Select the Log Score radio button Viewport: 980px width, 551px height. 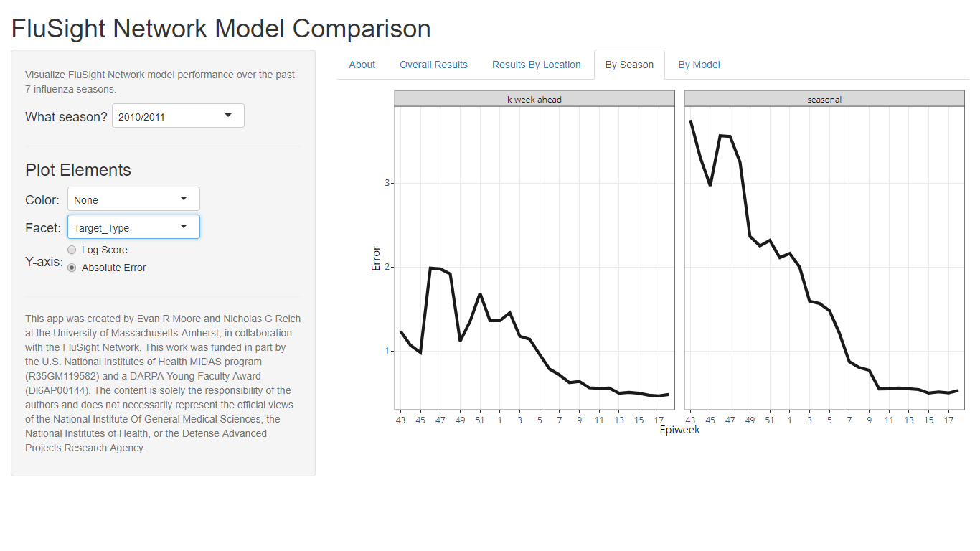click(72, 250)
